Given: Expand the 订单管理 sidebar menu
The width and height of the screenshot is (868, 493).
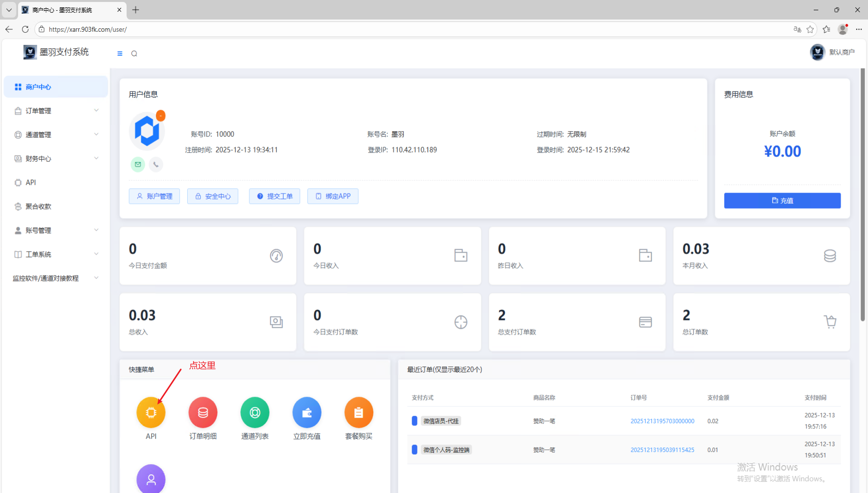Looking at the screenshot, I should click(56, 111).
